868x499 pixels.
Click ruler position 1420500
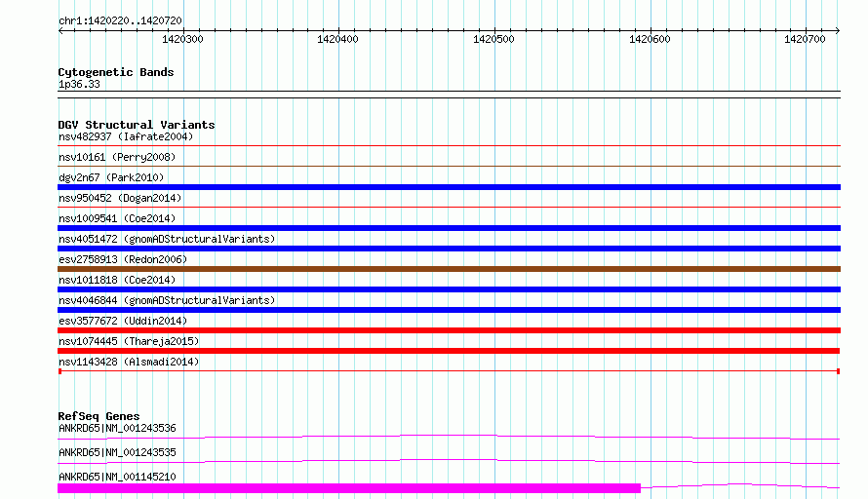(x=493, y=39)
